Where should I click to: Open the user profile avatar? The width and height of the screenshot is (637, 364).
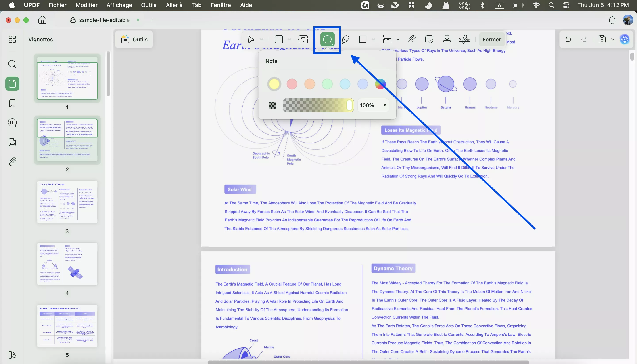(628, 20)
